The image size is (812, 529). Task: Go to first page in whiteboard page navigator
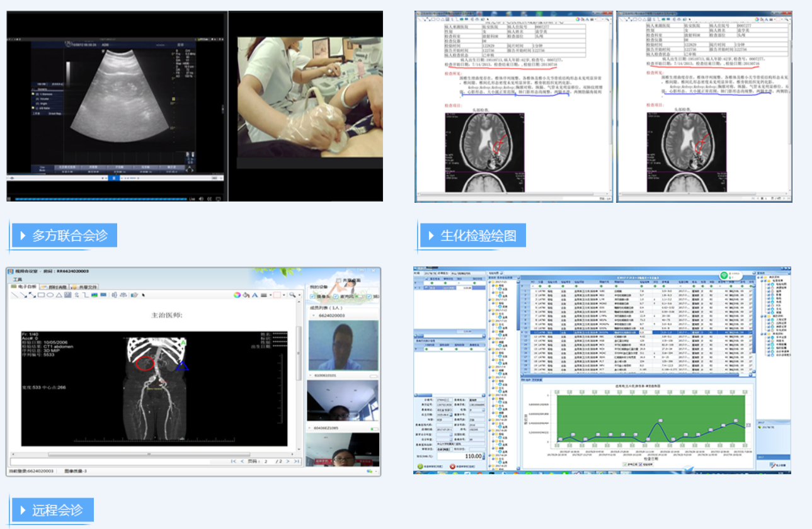point(234,461)
